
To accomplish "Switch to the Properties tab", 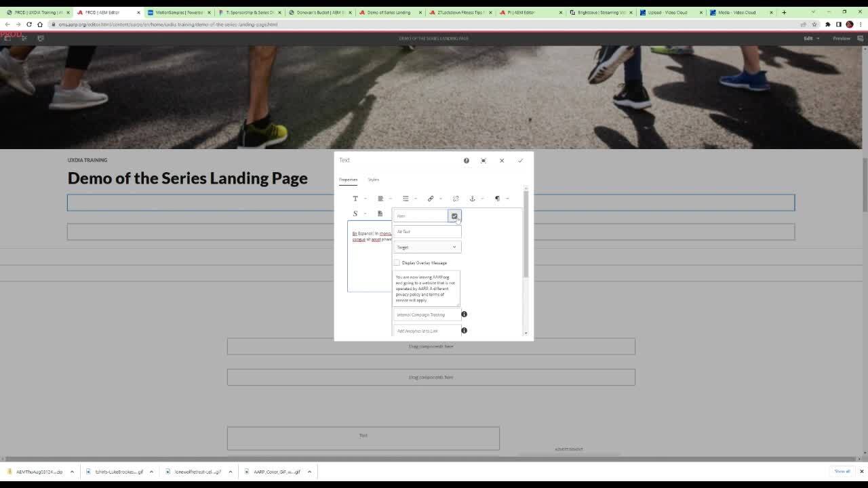I will [348, 180].
